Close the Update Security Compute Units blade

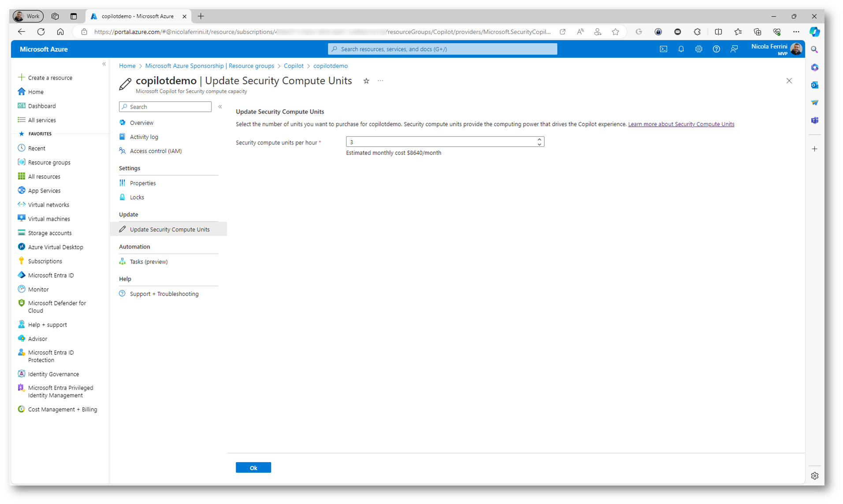pyautogui.click(x=789, y=81)
